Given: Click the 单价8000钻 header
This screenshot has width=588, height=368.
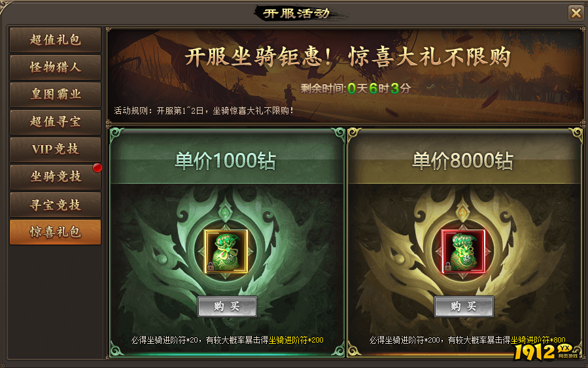Looking at the screenshot, I should 463,161.
